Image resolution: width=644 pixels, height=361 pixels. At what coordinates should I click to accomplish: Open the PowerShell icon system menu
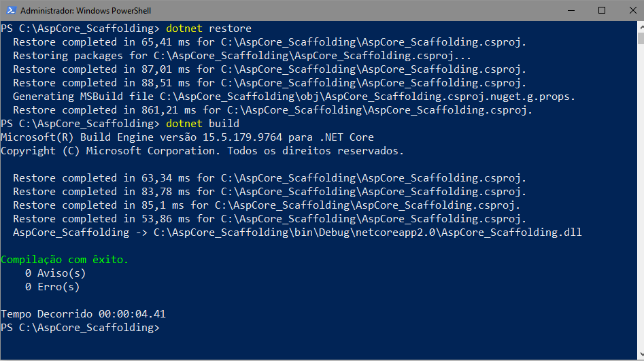11,10
